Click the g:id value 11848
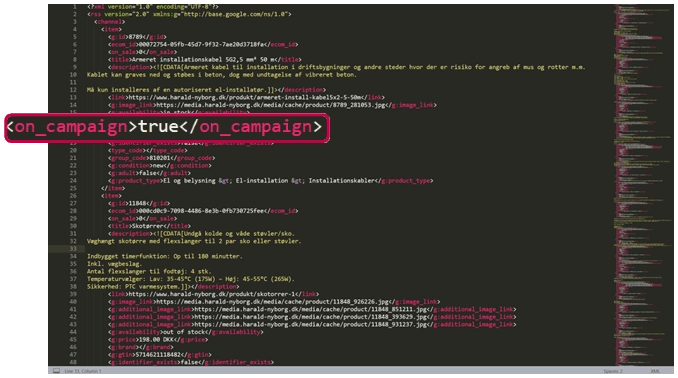Screen dimensions: 678x378 (x=139, y=203)
